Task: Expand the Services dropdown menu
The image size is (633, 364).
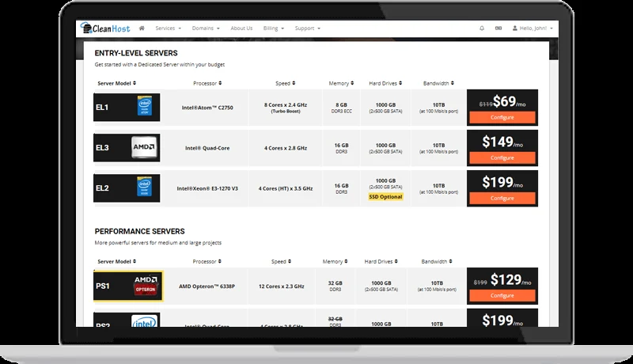Action: tap(169, 28)
